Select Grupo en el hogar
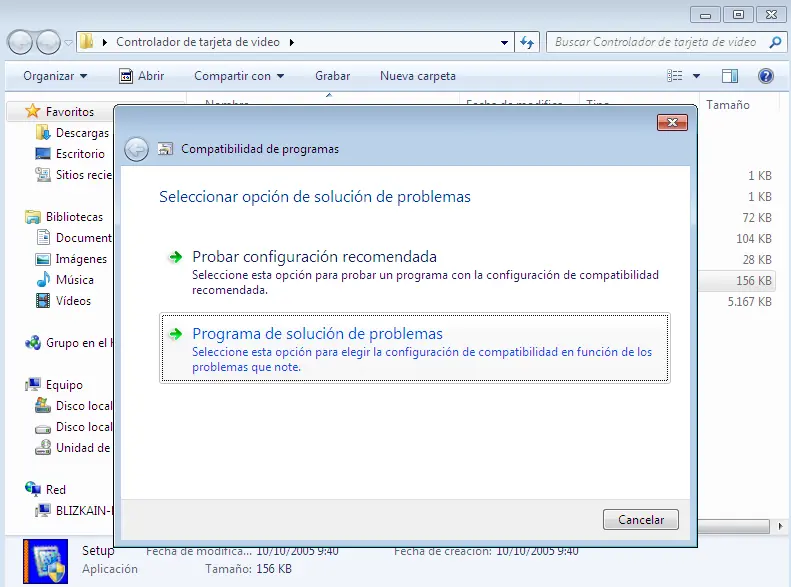The width and height of the screenshot is (791, 587). pos(69,343)
